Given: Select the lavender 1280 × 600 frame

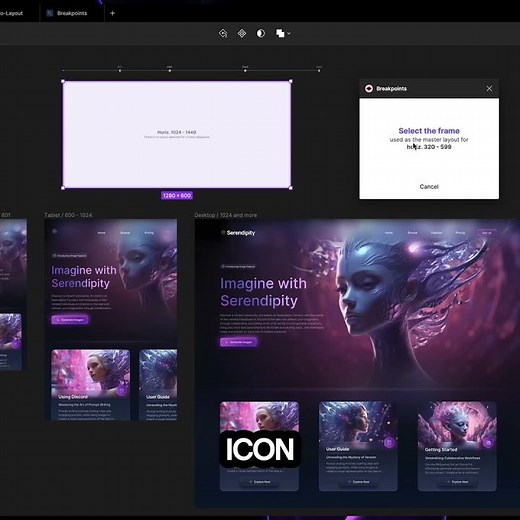Looking at the screenshot, I should [x=177, y=135].
